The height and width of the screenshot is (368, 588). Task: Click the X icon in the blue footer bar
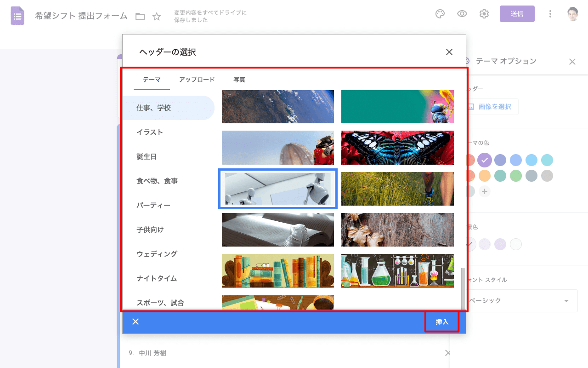point(136,322)
